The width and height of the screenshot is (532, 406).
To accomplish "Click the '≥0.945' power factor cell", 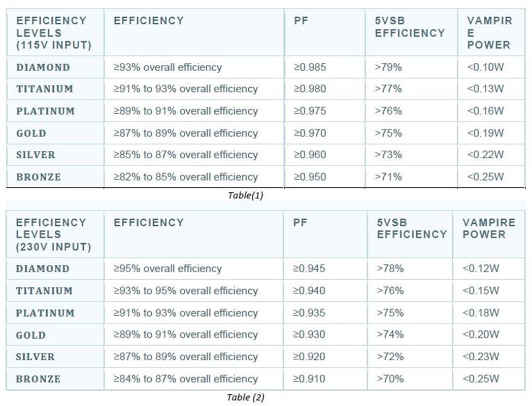I will coord(310,268).
